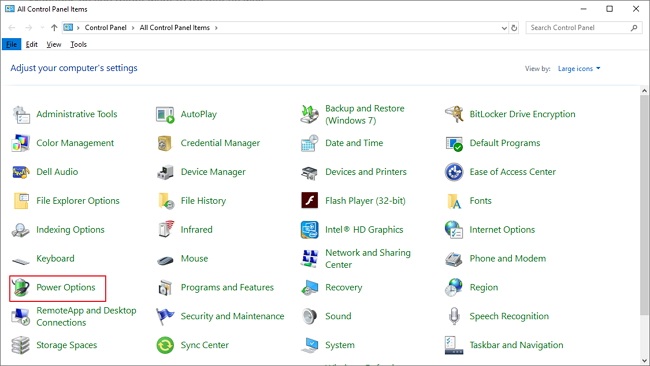Open the BitLocker Drive Encryption icon

point(454,114)
